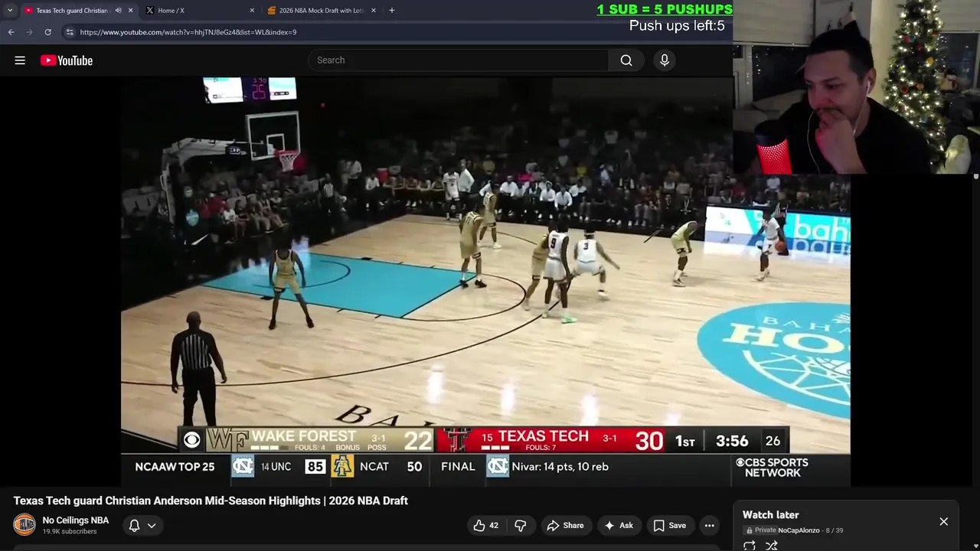This screenshot has width=980, height=551.
Task: Share the Christian Anderson highlights video
Action: 565,525
